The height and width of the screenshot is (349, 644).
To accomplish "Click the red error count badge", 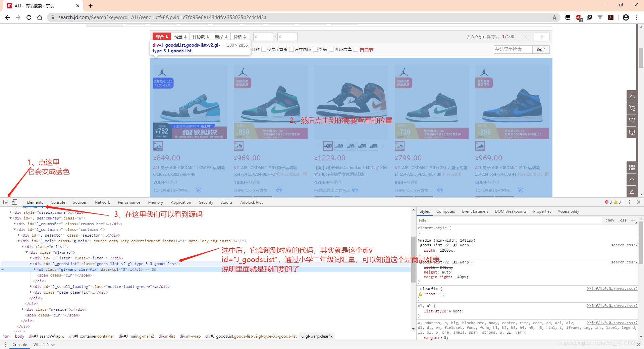I will point(608,202).
